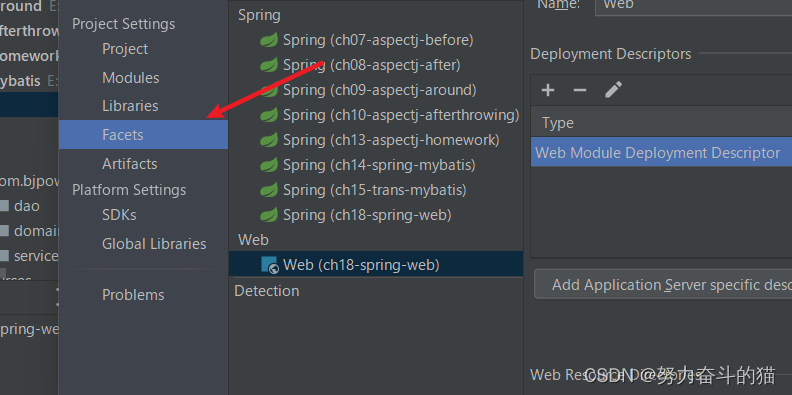
Task: Click the plus icon under Deployment Descriptors
Action: (x=548, y=90)
